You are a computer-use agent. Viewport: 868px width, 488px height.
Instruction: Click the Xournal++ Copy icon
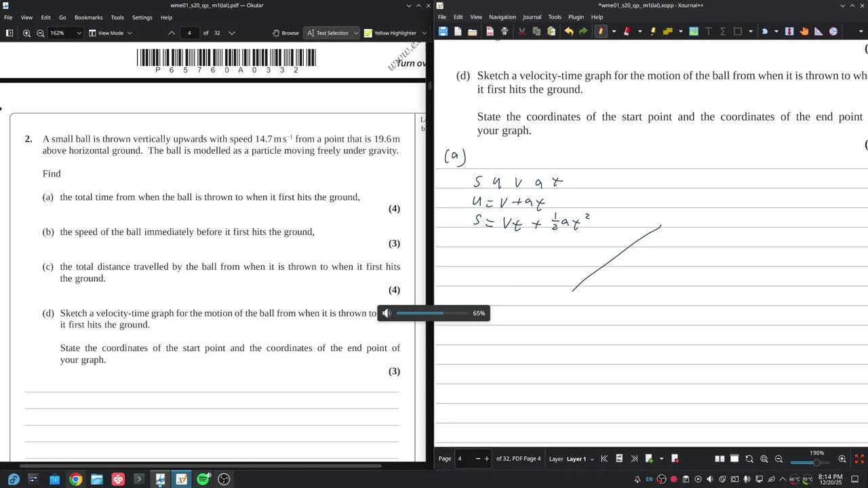tap(536, 31)
